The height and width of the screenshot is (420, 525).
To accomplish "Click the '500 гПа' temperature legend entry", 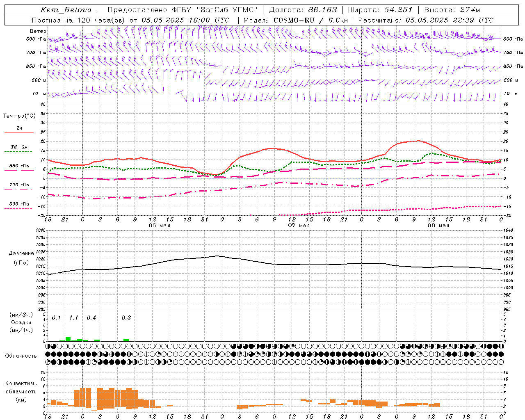I will tap(19, 204).
